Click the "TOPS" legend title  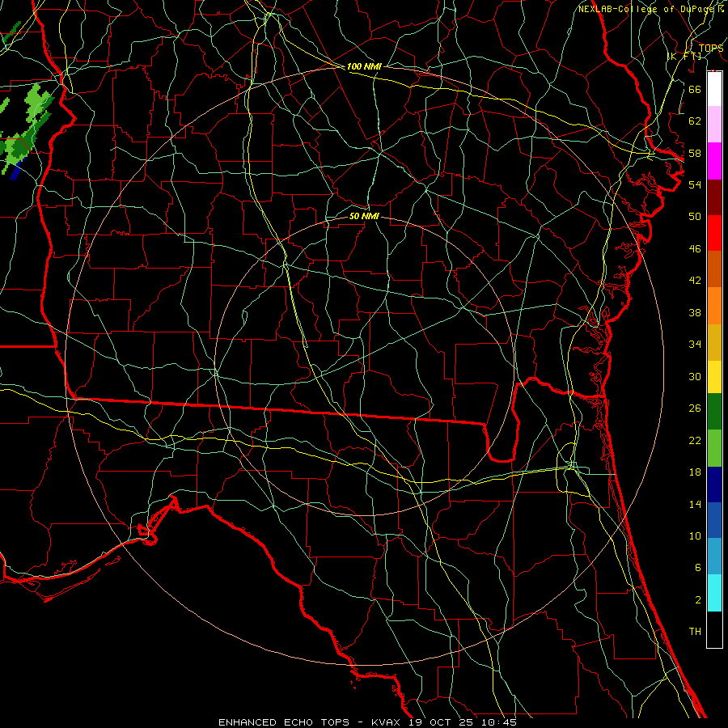711,49
